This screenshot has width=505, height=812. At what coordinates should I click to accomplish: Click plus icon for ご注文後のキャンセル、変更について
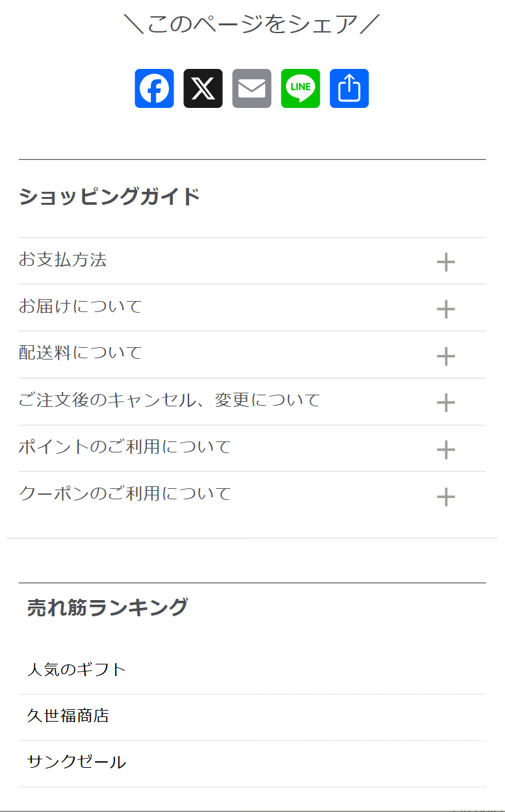[x=445, y=403]
